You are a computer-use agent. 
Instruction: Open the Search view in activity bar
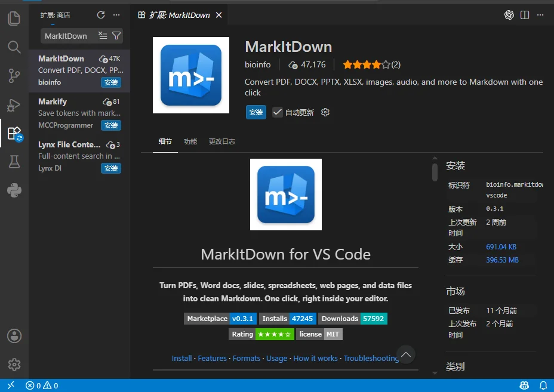coord(14,47)
